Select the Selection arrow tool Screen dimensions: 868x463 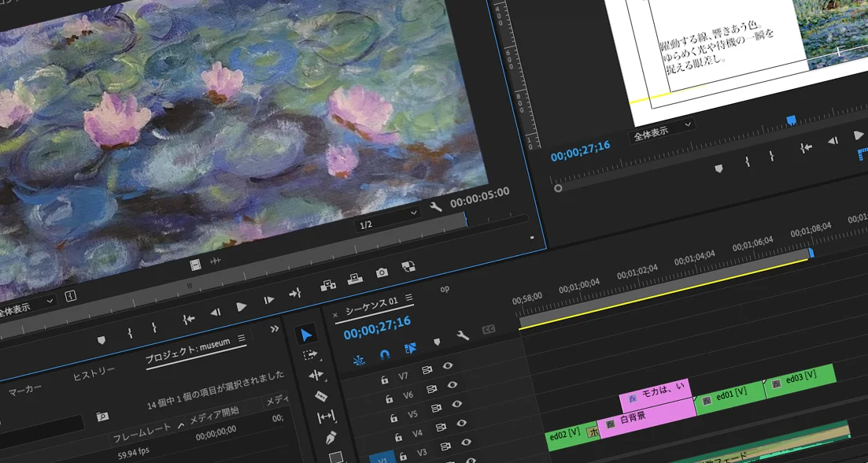(307, 336)
